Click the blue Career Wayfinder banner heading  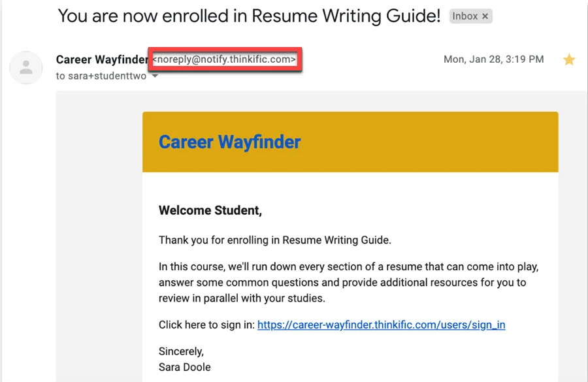[x=229, y=142]
